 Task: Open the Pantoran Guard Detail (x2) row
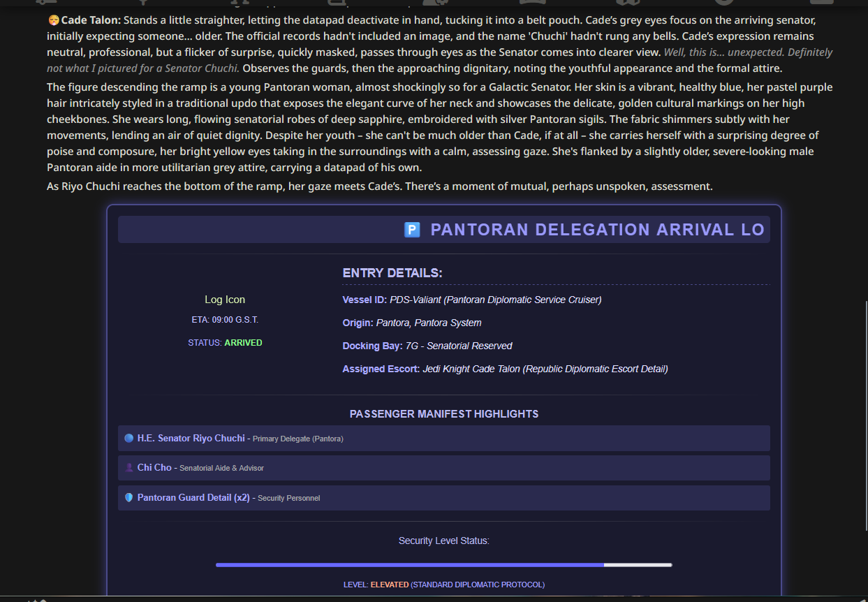click(x=444, y=498)
